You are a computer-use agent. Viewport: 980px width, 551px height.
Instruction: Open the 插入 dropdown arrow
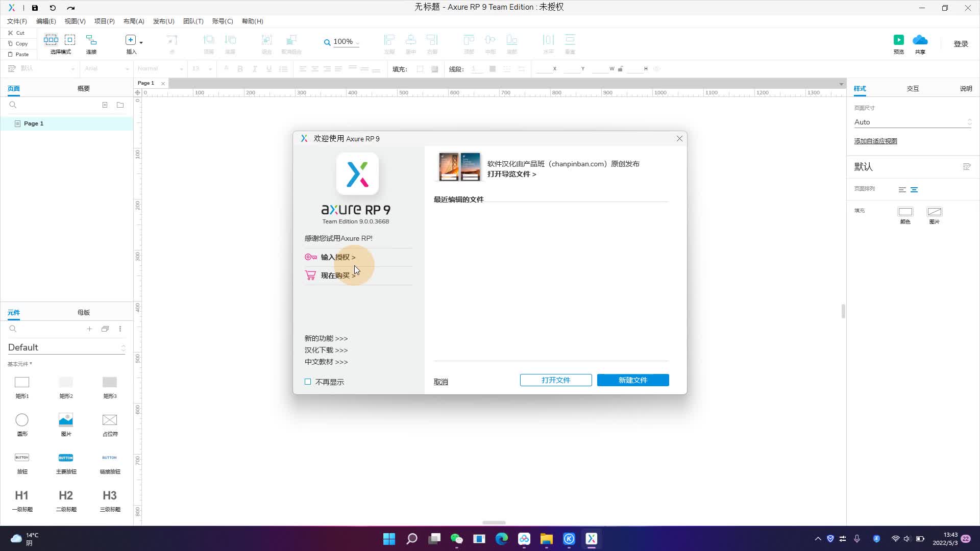(141, 42)
